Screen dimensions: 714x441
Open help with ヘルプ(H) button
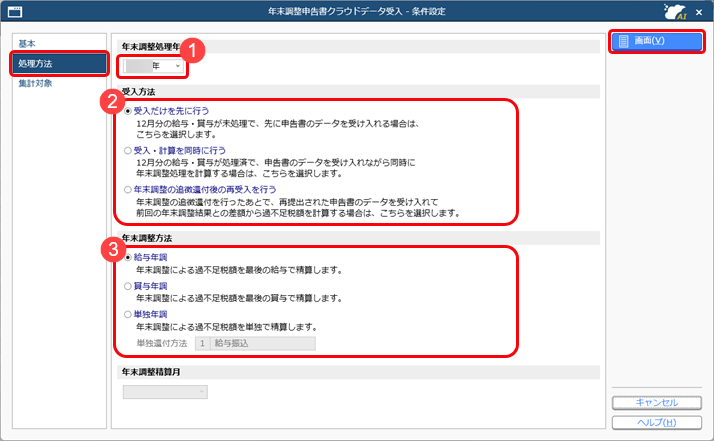657,422
